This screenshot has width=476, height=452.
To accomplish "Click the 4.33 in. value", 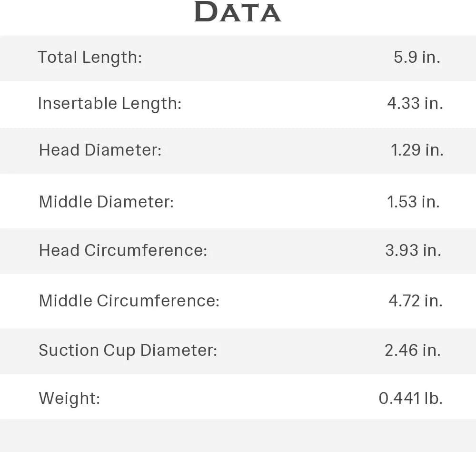I will 415,103.
